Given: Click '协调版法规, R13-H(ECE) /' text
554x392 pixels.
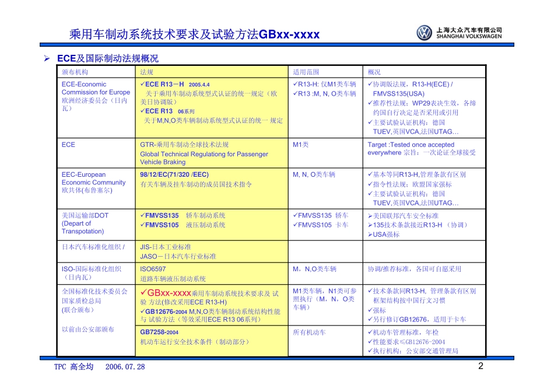Looking at the screenshot, I should pyautogui.click(x=410, y=84).
